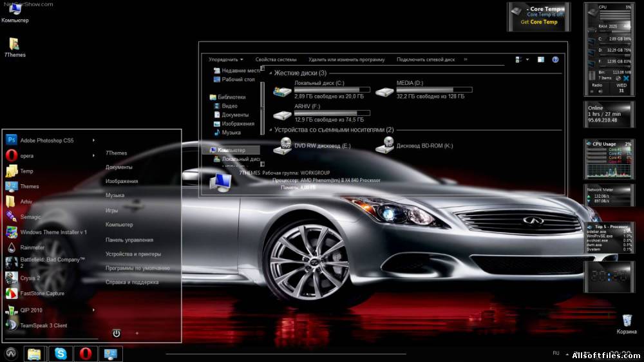
Task: Launch Rainmeter from Start menu
Action: pyautogui.click(x=32, y=247)
